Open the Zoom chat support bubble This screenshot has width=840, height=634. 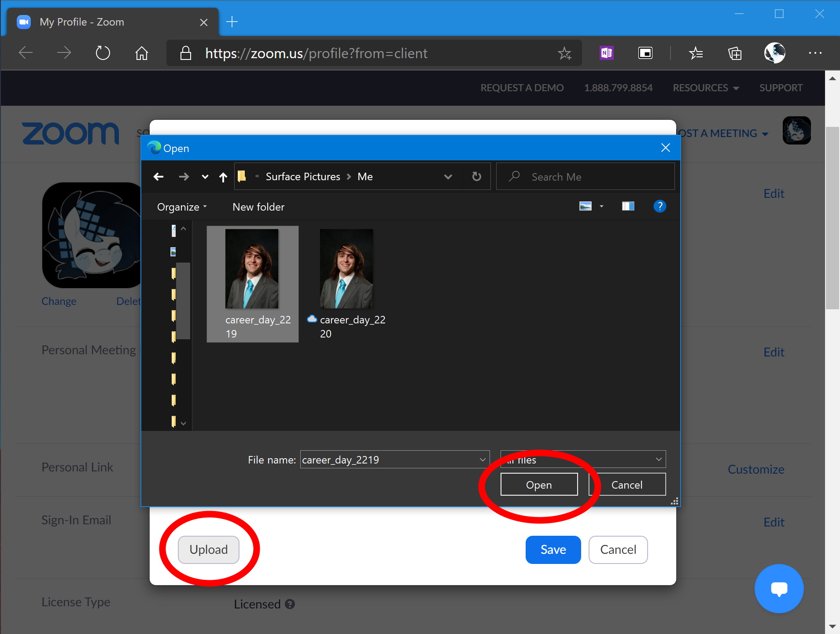[x=778, y=589]
